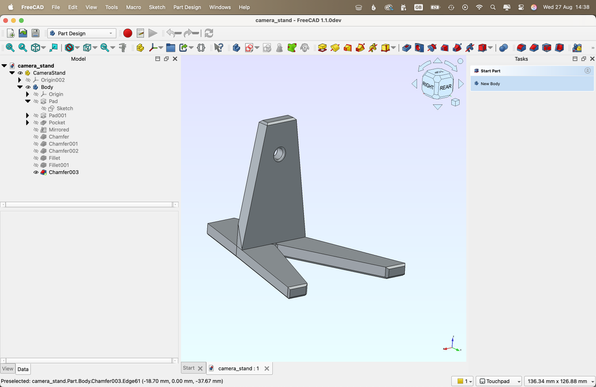The height and width of the screenshot is (387, 596).
Task: Click the Fit Selection magnifier icon
Action: (23, 48)
